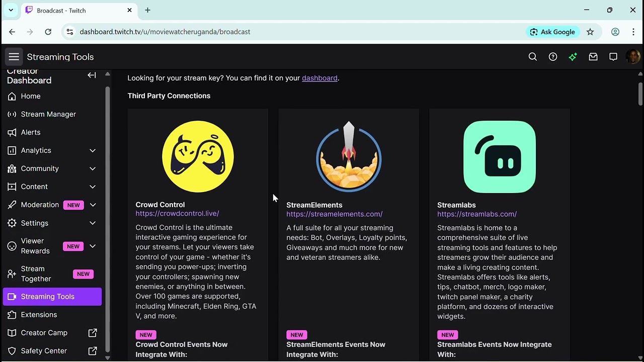Screen dimensions: 644x362
Task: Click the Moderation sword icon
Action: tap(12, 205)
